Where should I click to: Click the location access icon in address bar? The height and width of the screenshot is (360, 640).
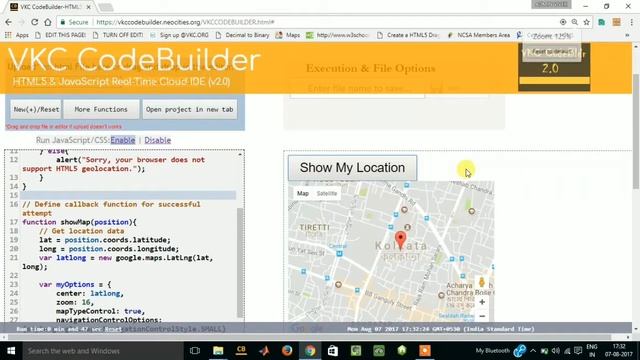[x=563, y=22]
